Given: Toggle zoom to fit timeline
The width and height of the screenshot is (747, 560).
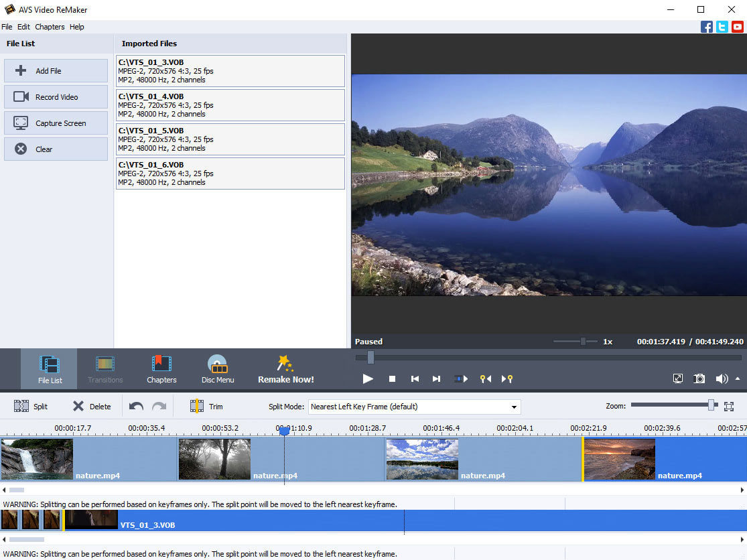Looking at the screenshot, I should tap(728, 406).
